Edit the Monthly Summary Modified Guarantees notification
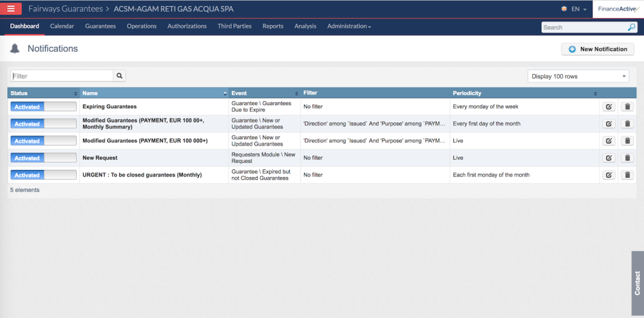 pos(609,124)
